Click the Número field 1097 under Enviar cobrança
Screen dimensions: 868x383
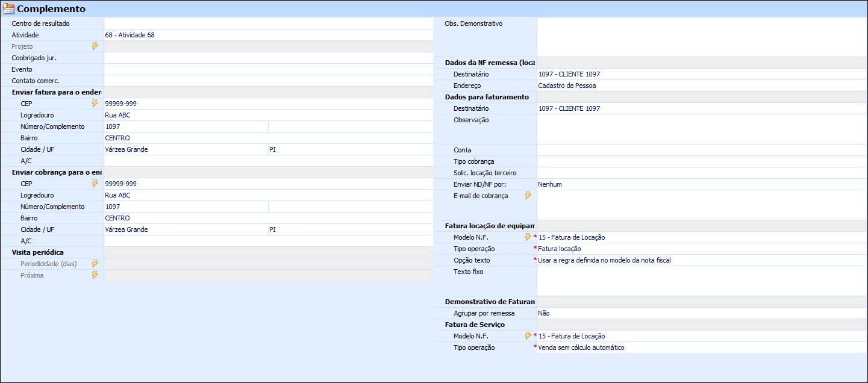(x=186, y=207)
